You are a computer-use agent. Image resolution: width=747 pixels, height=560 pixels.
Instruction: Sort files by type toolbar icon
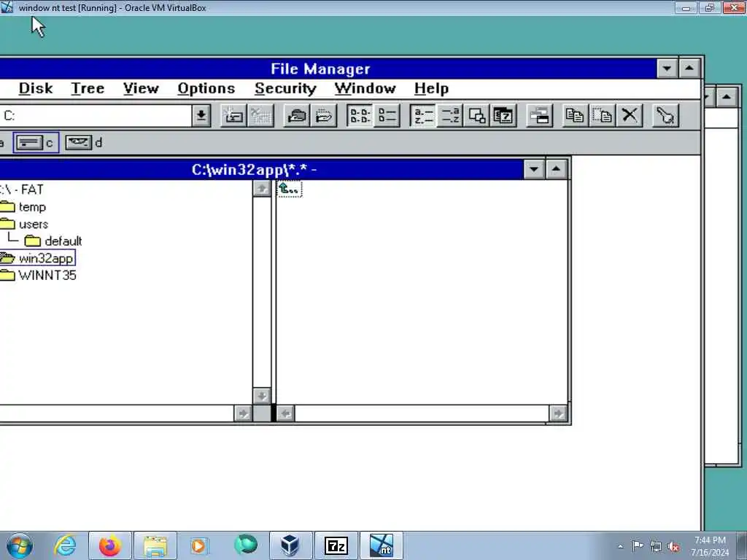click(x=449, y=115)
